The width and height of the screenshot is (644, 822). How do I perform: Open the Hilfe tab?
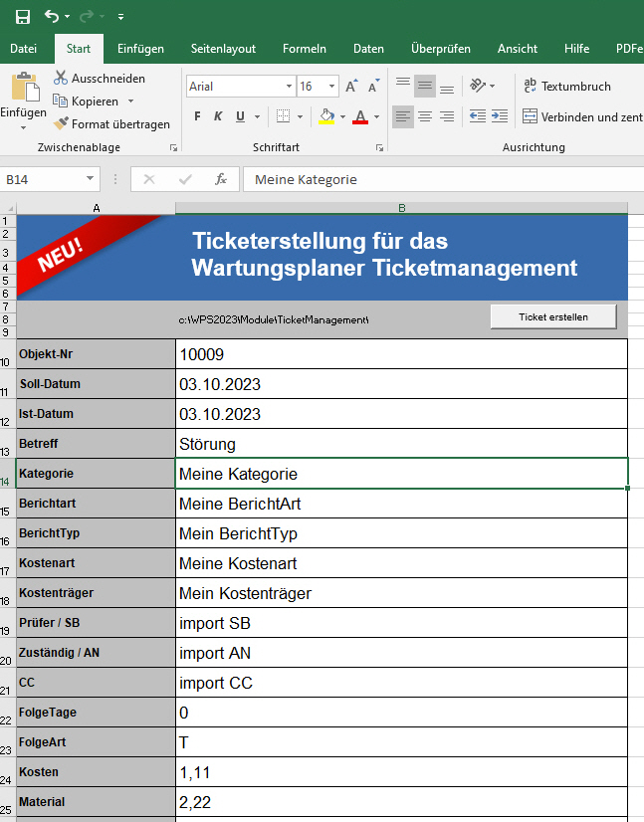[577, 49]
